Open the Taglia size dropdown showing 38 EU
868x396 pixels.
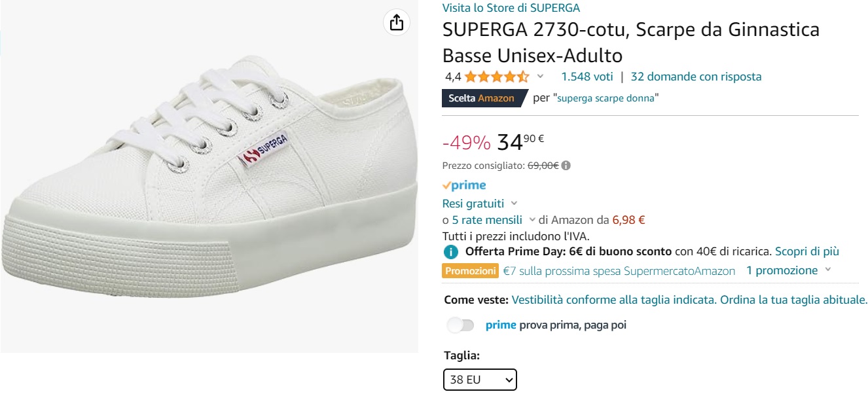click(x=480, y=380)
